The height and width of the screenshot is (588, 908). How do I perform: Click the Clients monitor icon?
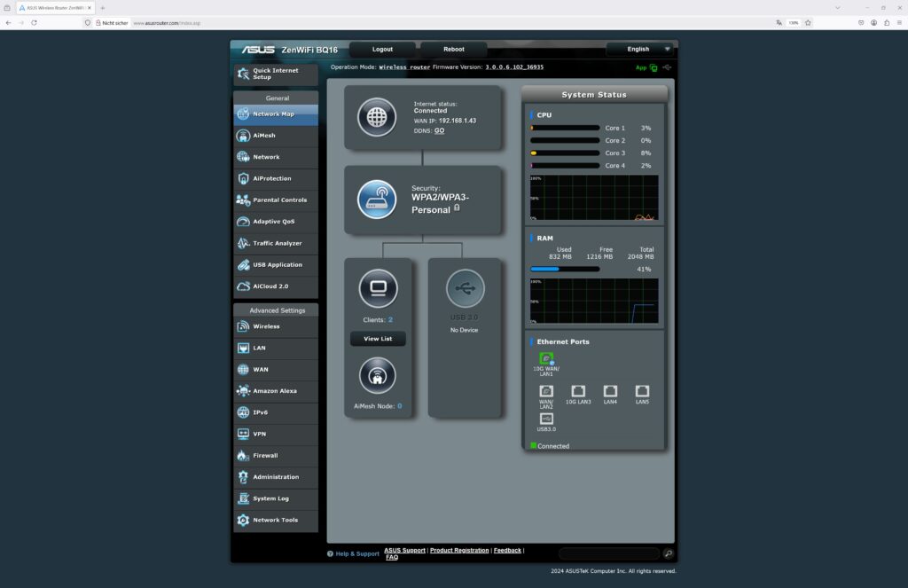click(x=378, y=288)
